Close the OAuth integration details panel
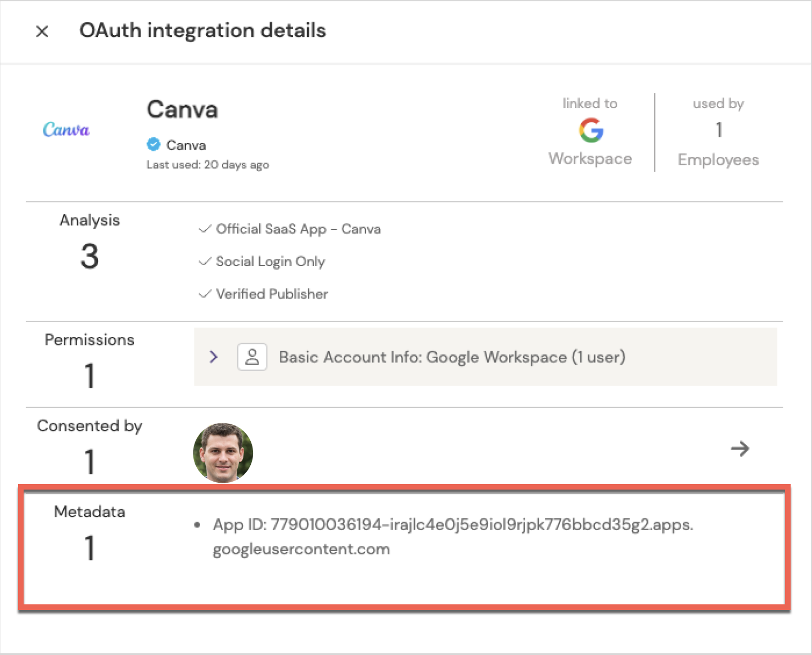Image resolution: width=812 pixels, height=655 pixels. coord(42,32)
